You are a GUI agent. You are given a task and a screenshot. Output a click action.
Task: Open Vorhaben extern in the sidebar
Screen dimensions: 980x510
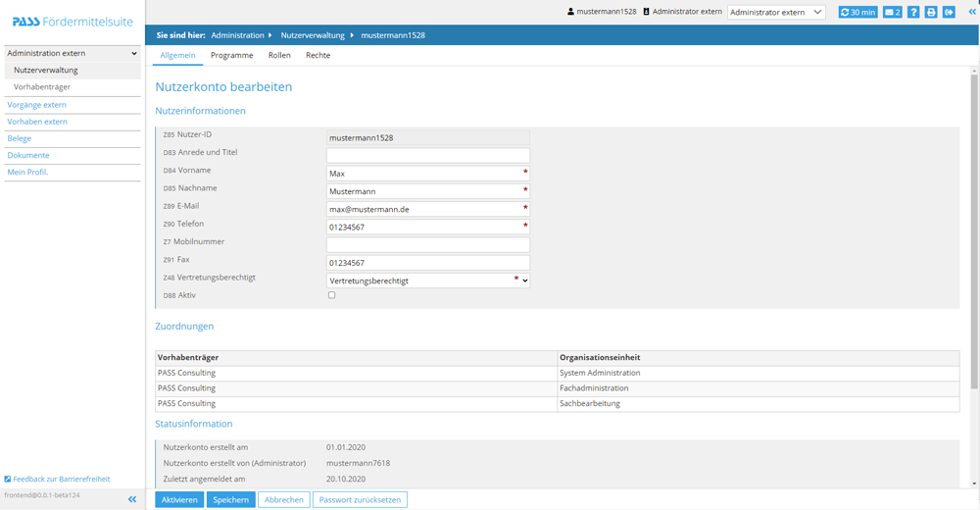pos(37,122)
